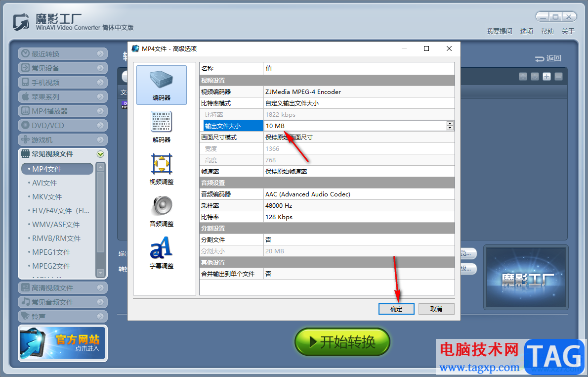Click the disc icon beside DVD/VCD
Screen dimensions: 588x377
[x=25, y=125]
